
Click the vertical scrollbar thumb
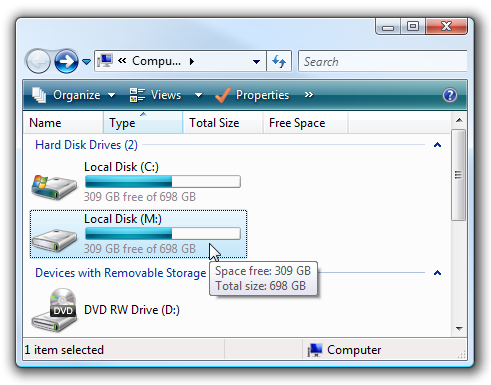click(459, 175)
